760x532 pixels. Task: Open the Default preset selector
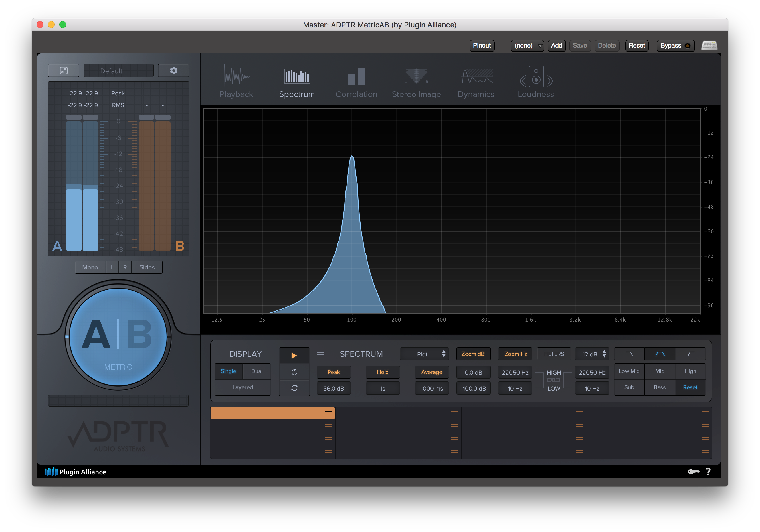pyautogui.click(x=118, y=71)
